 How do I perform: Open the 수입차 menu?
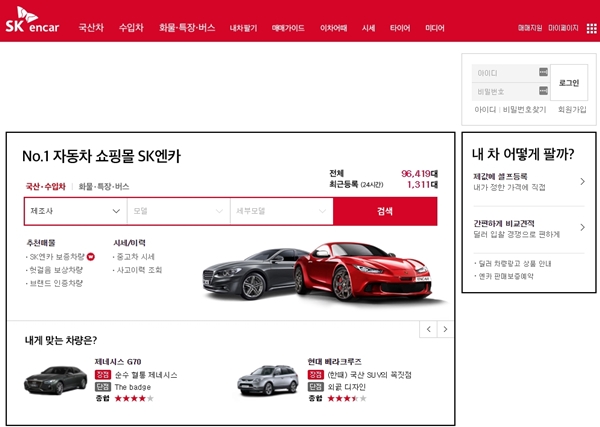pyautogui.click(x=131, y=28)
